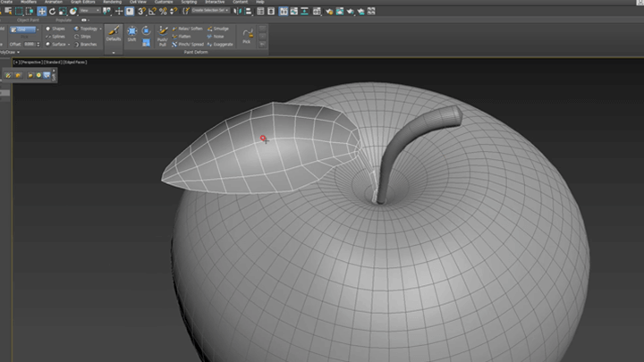The image size is (644, 362).
Task: Switch to the Object Paint tab
Action: [x=28, y=20]
